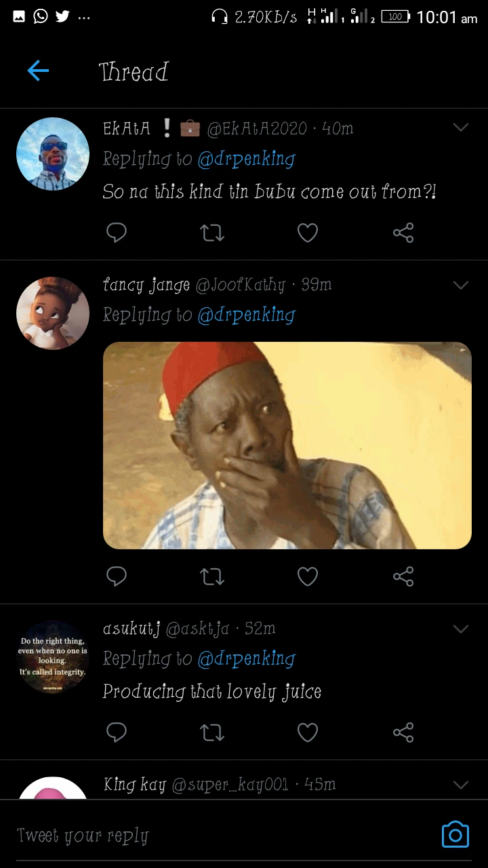Open dropdown arrow on asukutj's tweet

click(461, 629)
